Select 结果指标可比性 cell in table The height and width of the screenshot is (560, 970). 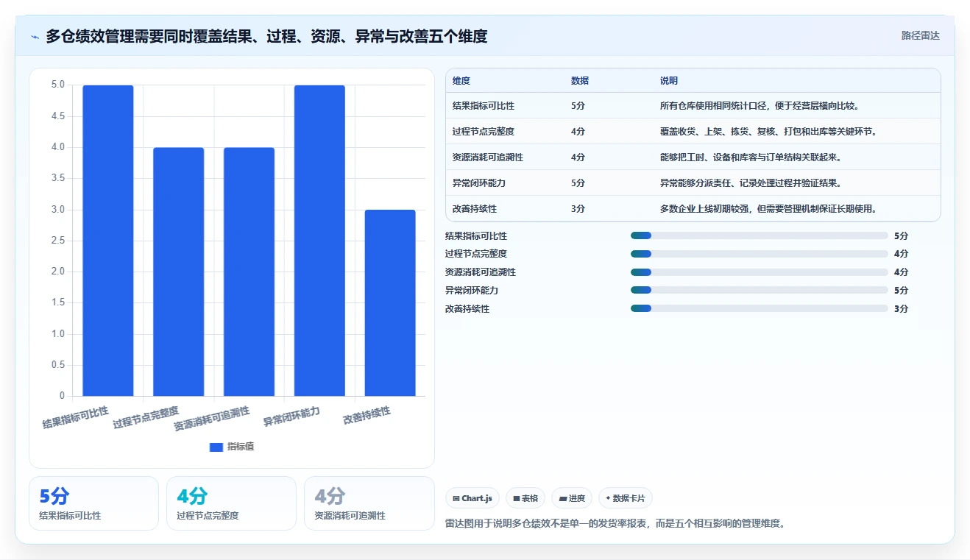tap(484, 106)
